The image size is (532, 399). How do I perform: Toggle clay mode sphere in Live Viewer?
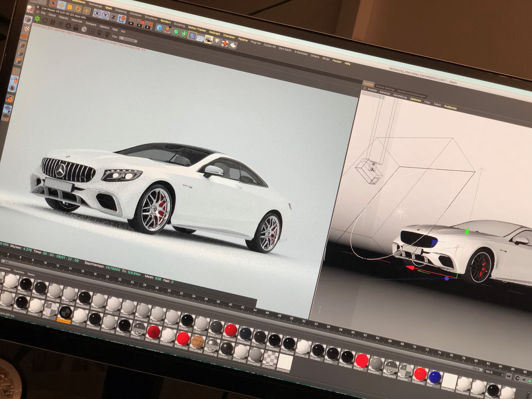coord(84,29)
